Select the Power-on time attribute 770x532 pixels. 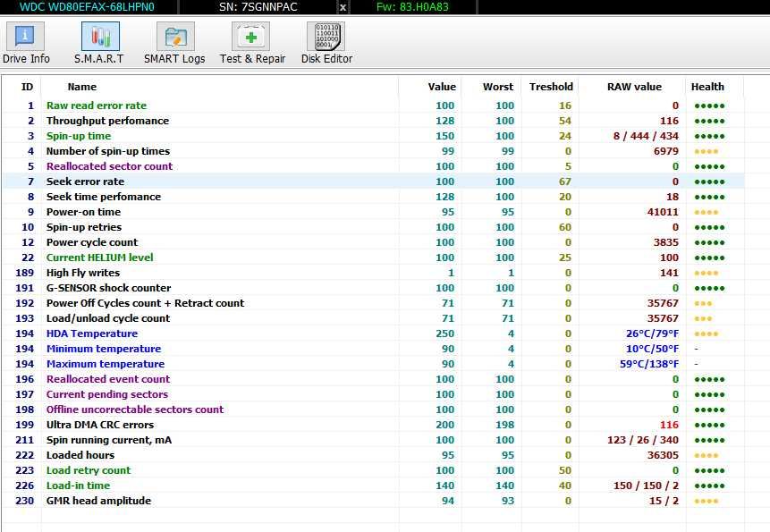point(373,212)
